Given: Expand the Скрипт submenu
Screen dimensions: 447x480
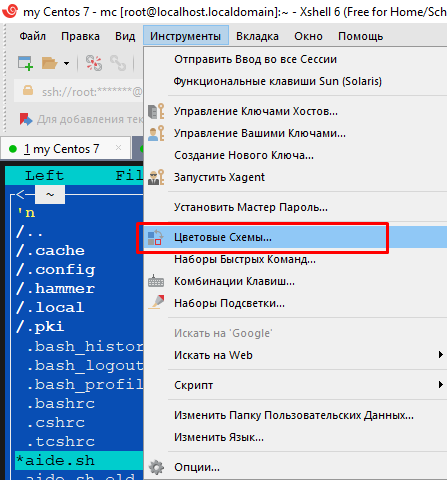Looking at the screenshot, I should pos(295,385).
